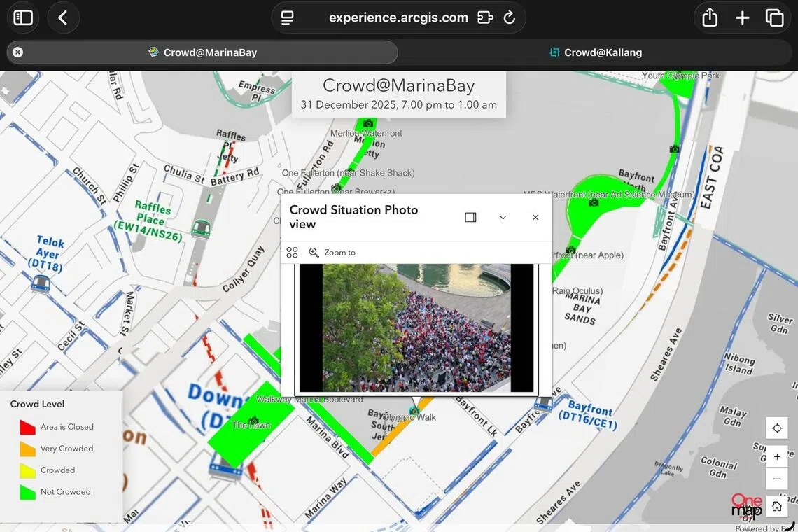The height and width of the screenshot is (532, 798).
Task: Open a new browser tab
Action: pyautogui.click(x=742, y=17)
